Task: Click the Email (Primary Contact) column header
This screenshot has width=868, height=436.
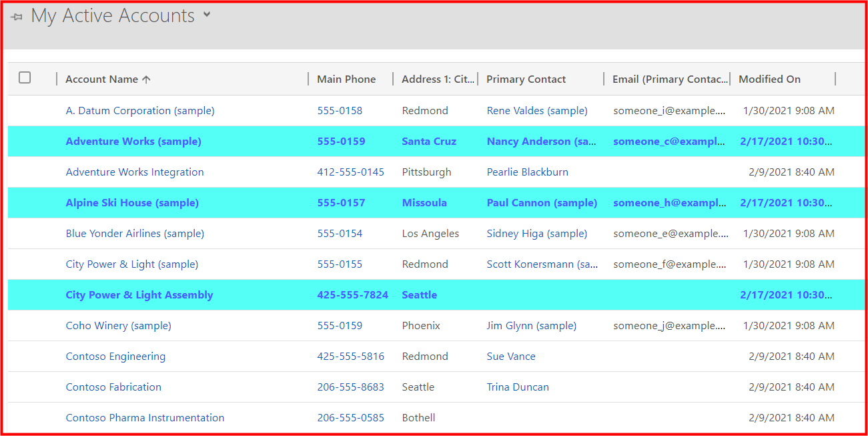Action: (670, 79)
